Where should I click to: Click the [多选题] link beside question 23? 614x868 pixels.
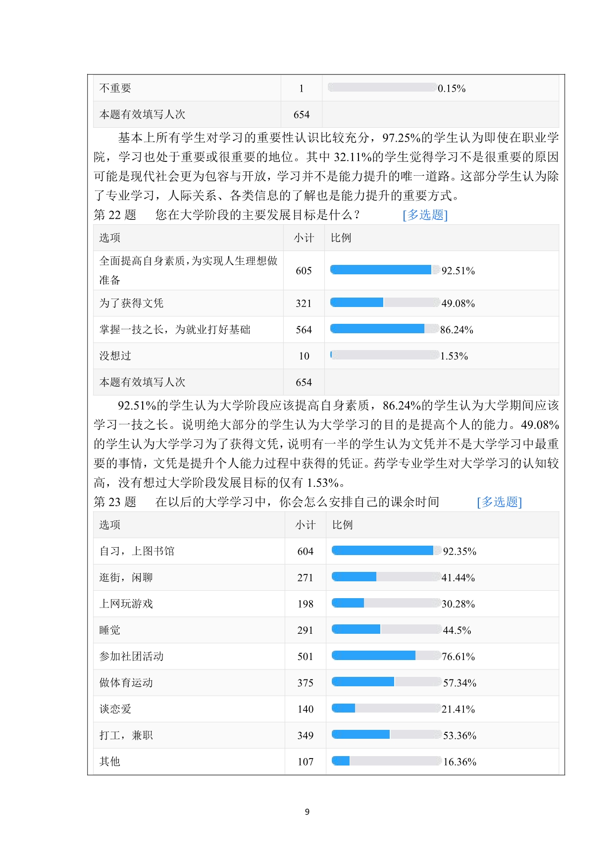click(x=499, y=502)
